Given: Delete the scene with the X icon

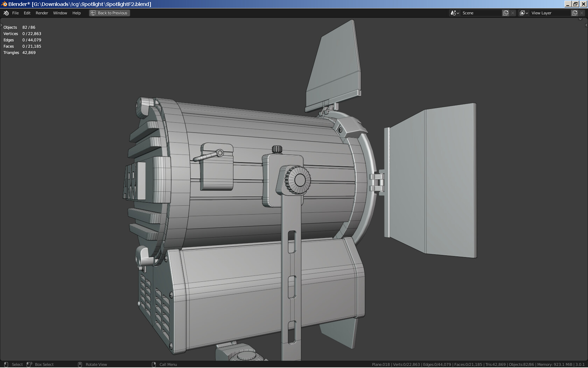Looking at the screenshot, I should [x=513, y=13].
